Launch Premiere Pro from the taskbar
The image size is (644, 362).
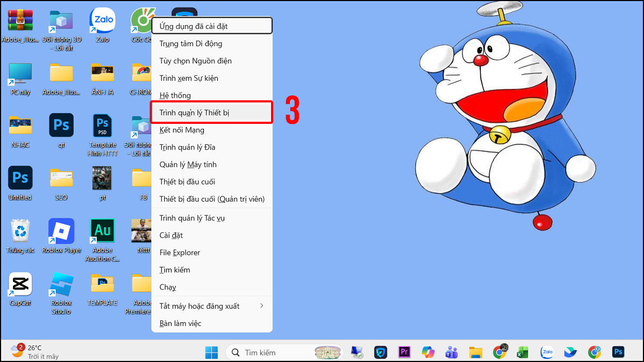tap(404, 352)
